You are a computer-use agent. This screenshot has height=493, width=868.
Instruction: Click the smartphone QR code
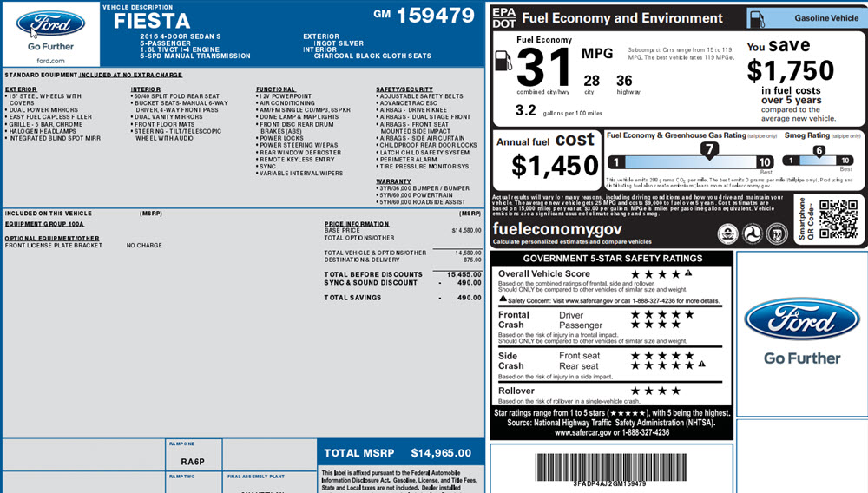[x=838, y=219]
